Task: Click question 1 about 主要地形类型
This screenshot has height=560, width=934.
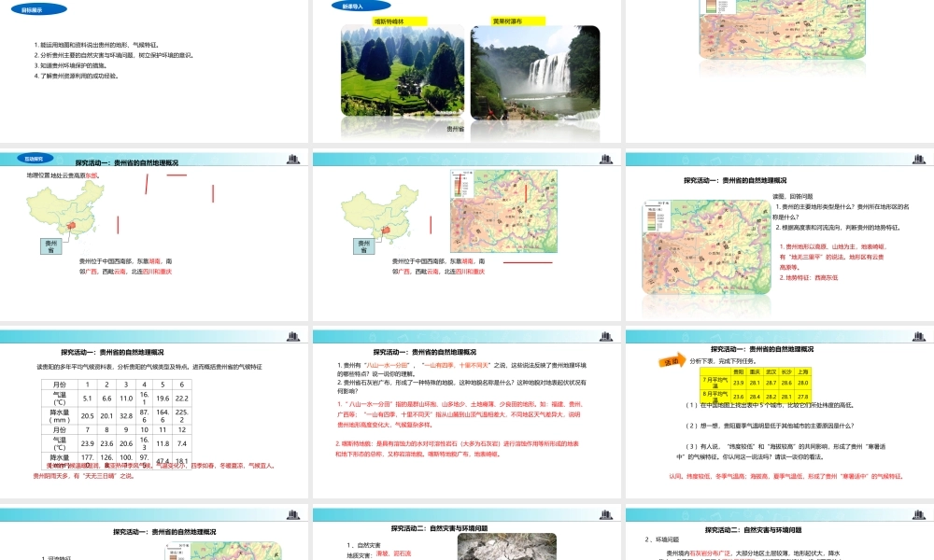Action: point(842,212)
